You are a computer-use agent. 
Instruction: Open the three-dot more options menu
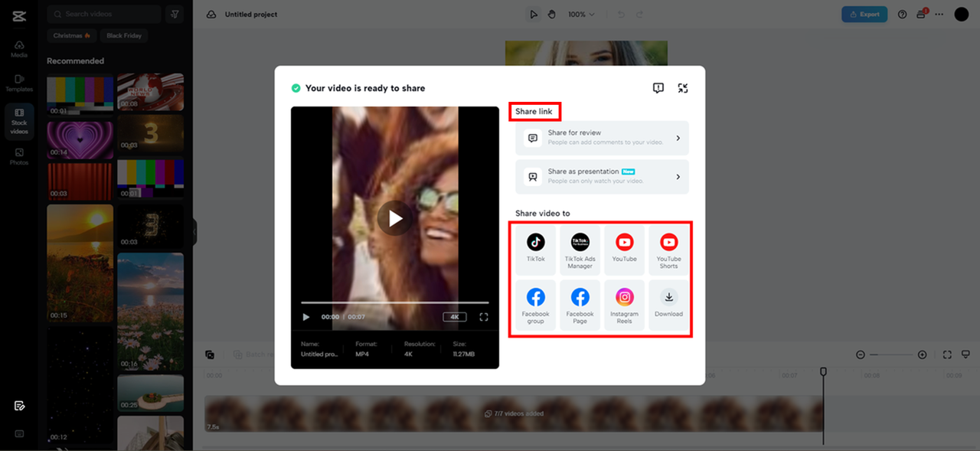pyautogui.click(x=939, y=14)
